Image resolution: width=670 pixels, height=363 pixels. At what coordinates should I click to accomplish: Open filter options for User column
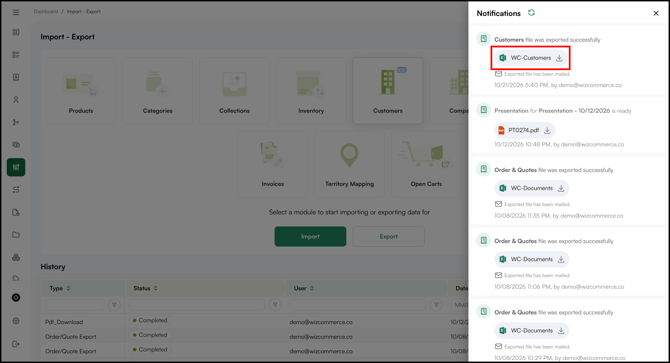[x=436, y=304]
